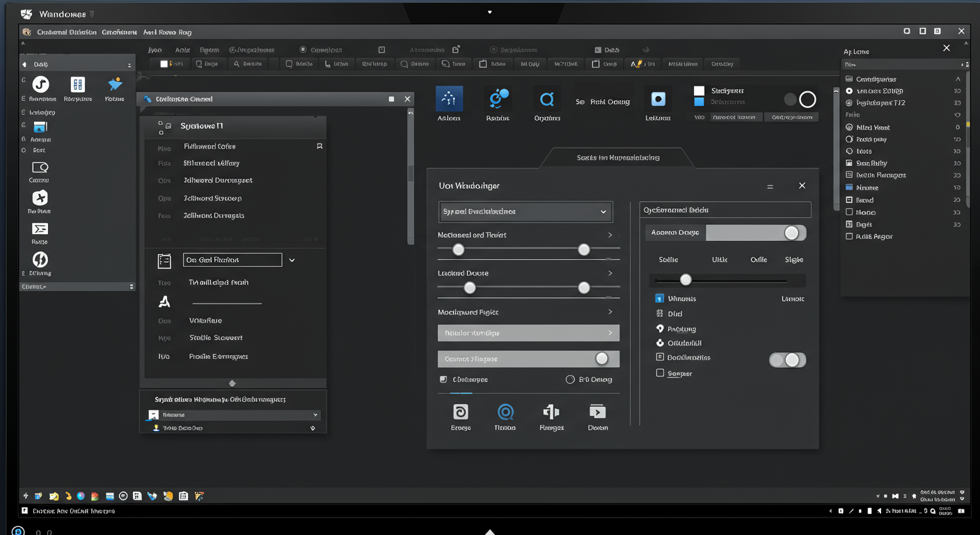Tick the white checkbox in the toolbar row
980x535 pixels.
(164, 63)
